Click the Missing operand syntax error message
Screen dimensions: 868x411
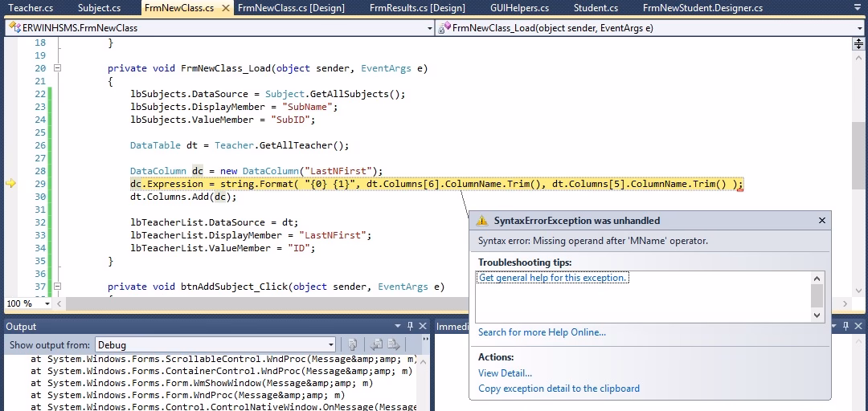tap(593, 241)
